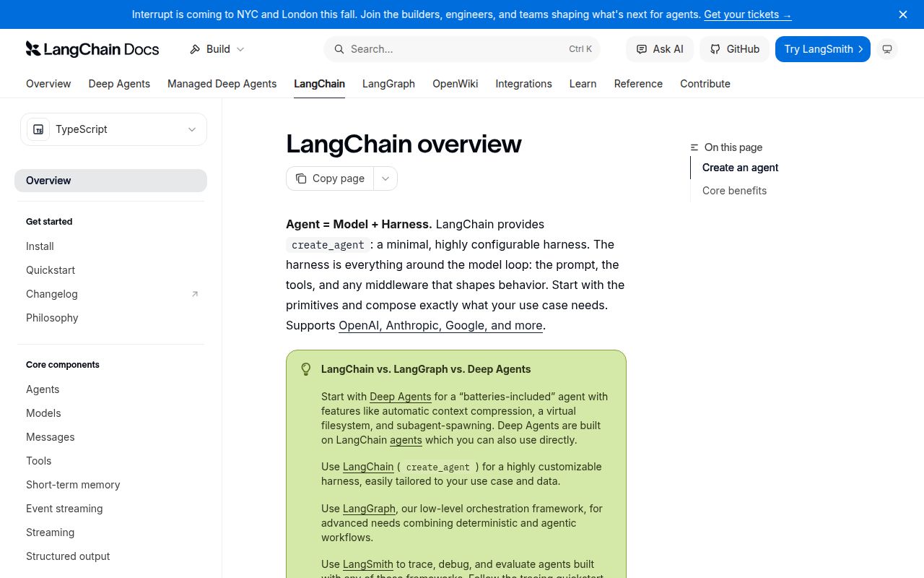The image size is (924, 578).
Task: Follow the agents link in tip
Action: (406, 440)
